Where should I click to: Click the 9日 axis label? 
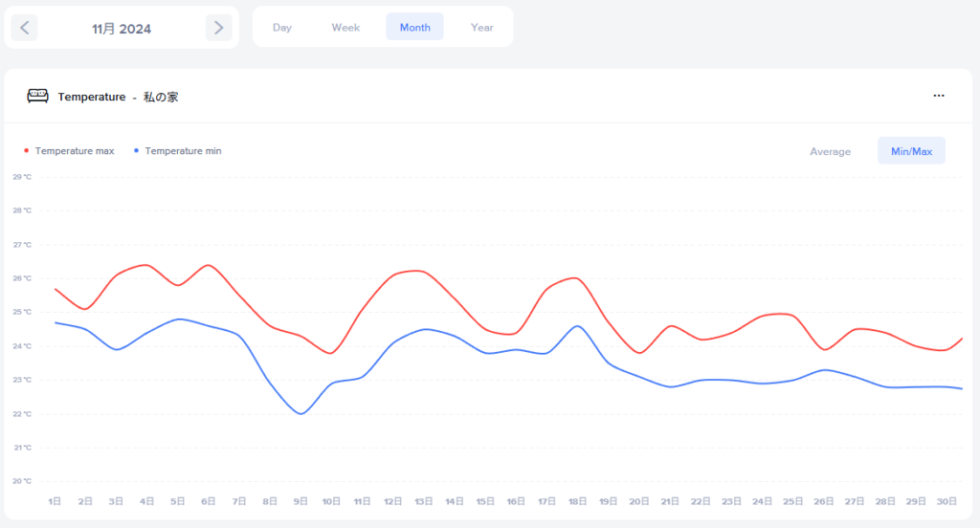[301, 501]
